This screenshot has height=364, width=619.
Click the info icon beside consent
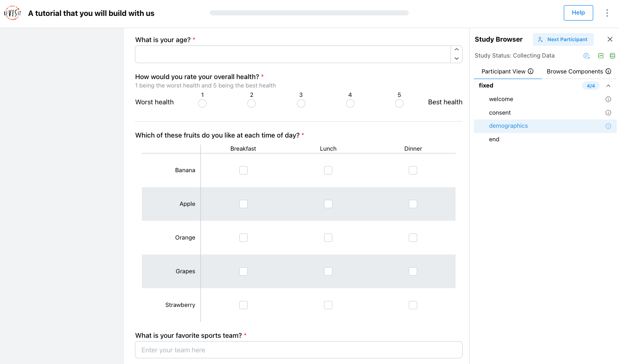click(x=608, y=113)
